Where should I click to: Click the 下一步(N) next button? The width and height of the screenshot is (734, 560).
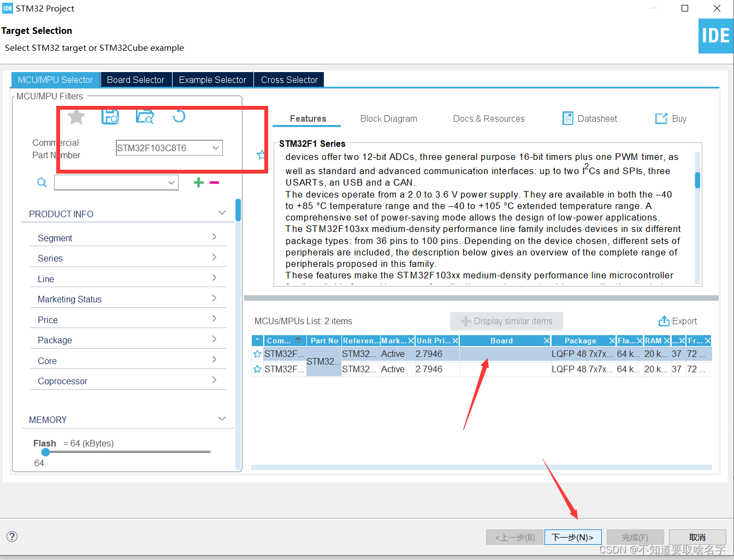tap(573, 537)
